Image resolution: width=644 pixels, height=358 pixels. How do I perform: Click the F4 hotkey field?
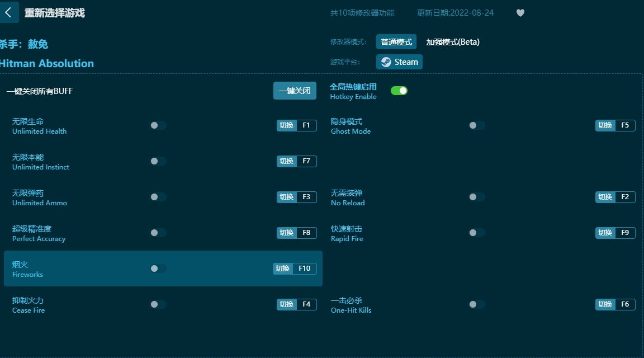click(306, 304)
